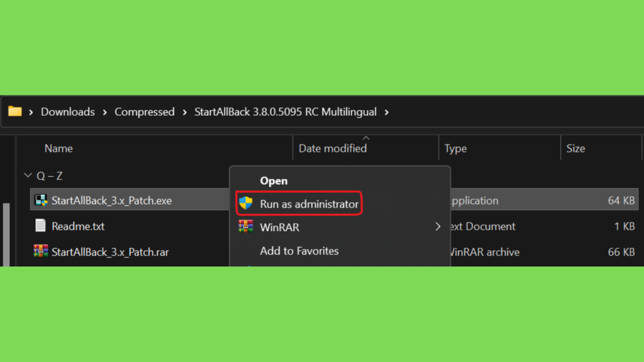Click the StartAllBack_3.x_Patch.rar archive icon
Viewport: 644px width, 362px height.
click(x=41, y=251)
